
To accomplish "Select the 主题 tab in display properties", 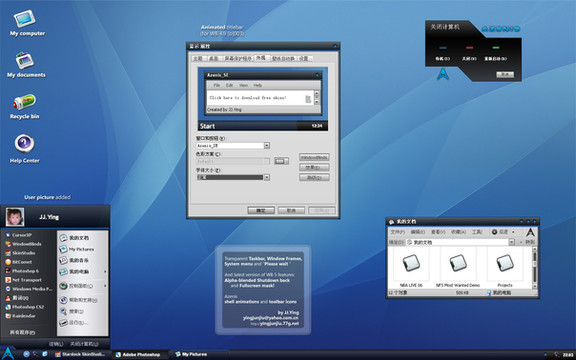I will point(198,58).
